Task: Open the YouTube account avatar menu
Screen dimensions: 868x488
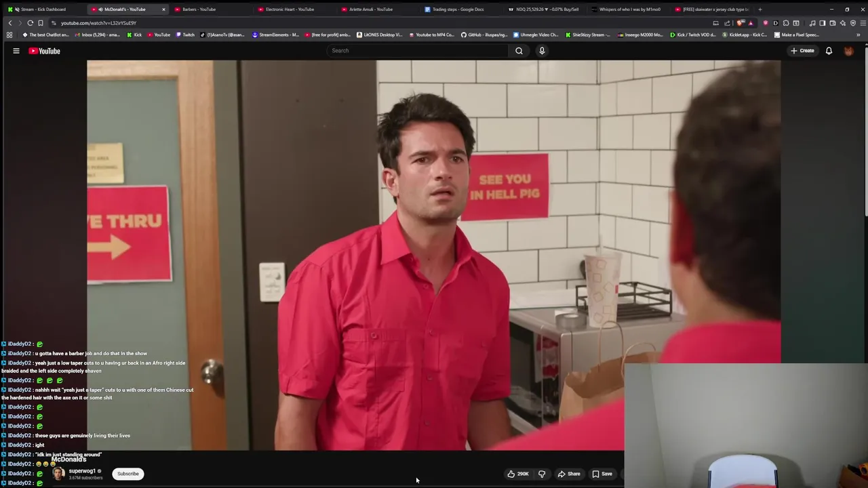Action: pos(848,51)
